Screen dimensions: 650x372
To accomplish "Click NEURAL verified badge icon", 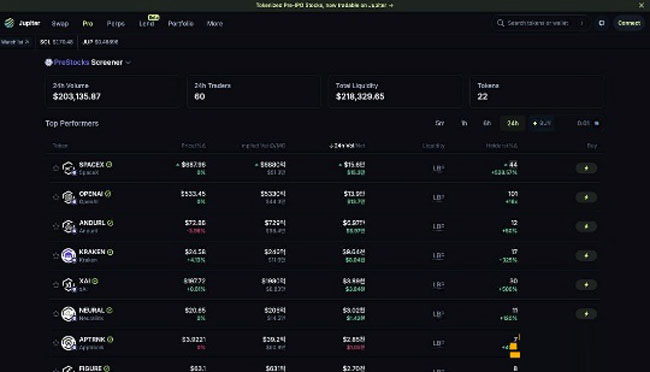I will tap(109, 310).
